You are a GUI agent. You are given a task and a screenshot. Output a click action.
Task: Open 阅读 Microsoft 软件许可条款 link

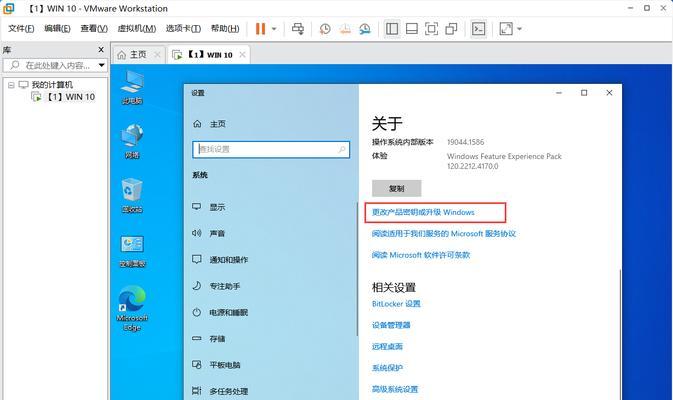pos(421,255)
